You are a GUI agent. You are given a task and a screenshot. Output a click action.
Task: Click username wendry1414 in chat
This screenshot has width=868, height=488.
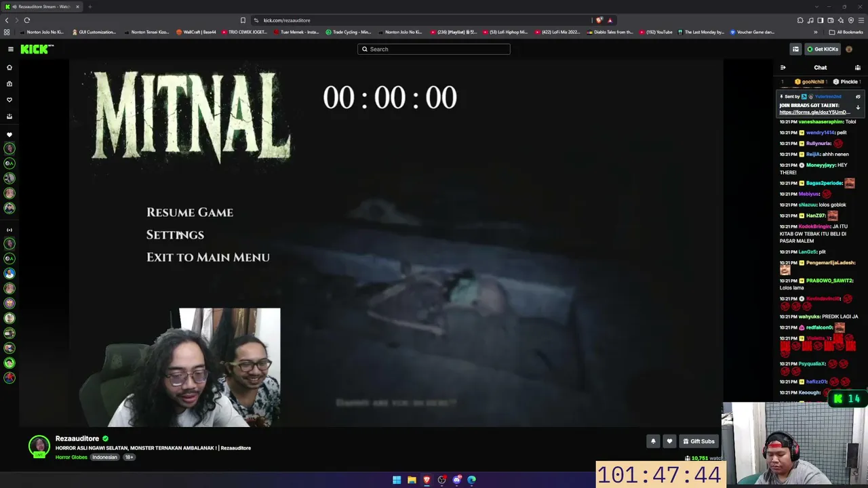click(x=820, y=133)
